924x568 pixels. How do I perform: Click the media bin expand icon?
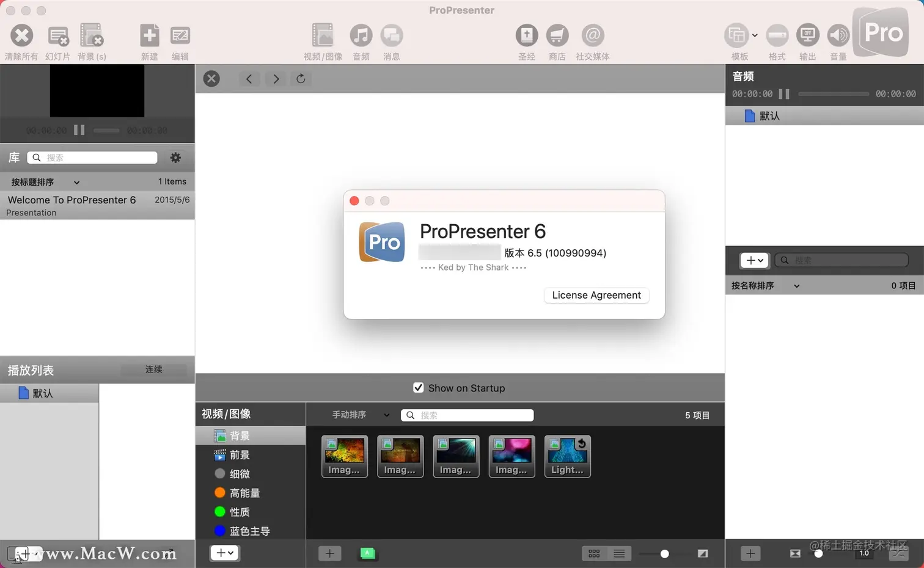click(x=703, y=553)
